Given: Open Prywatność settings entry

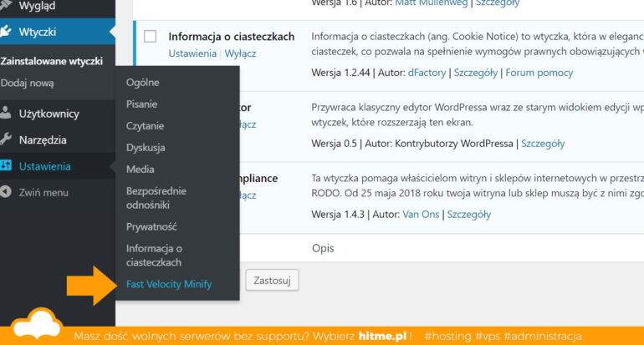Looking at the screenshot, I should pos(151,226).
